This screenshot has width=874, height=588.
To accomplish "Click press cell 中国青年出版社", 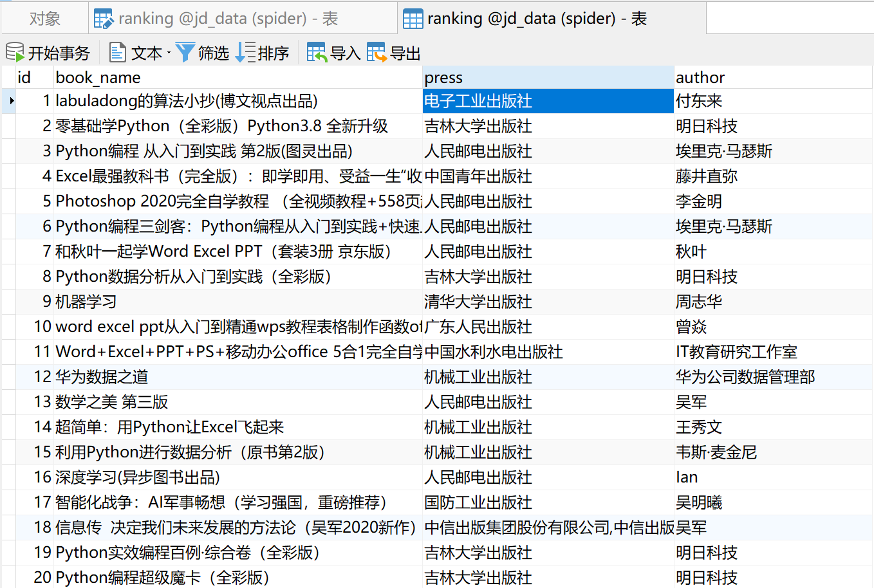I will coord(548,176).
